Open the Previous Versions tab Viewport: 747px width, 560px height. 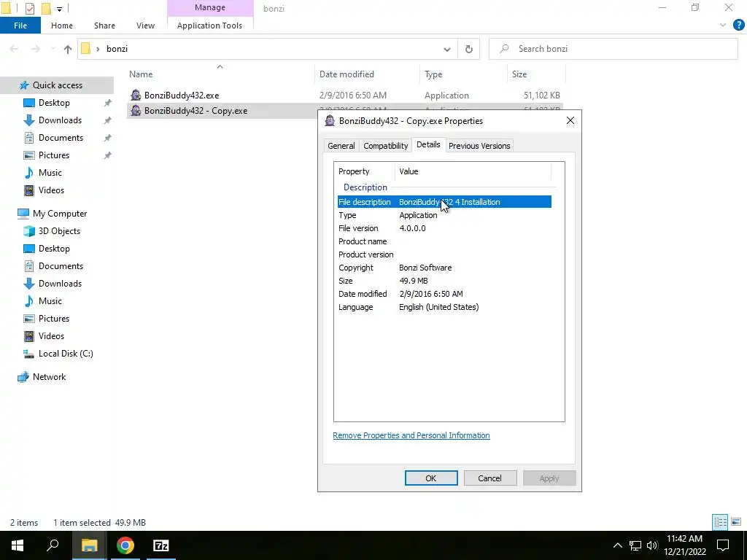pos(479,146)
